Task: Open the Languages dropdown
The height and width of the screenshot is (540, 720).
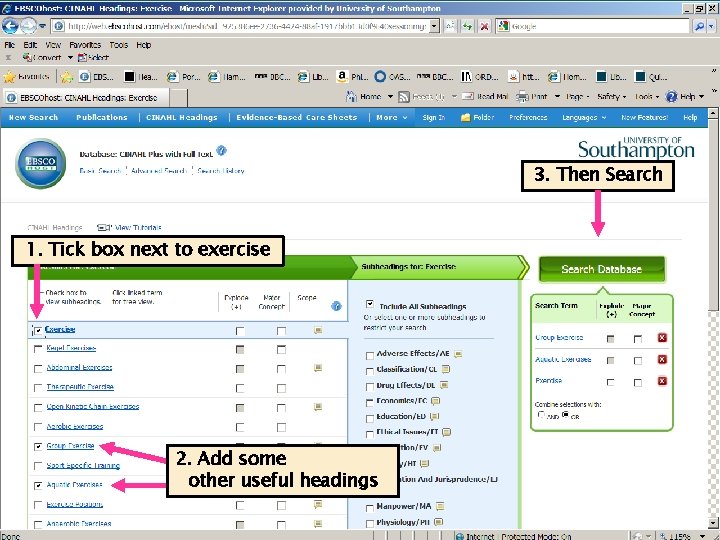Action: point(584,118)
